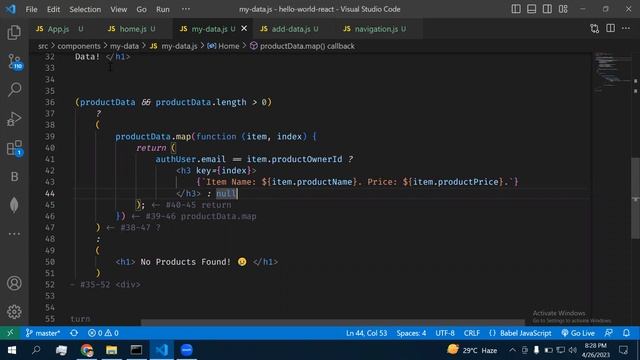The image size is (640, 360).
Task: Click the VS Code logo icon in the title bar
Action: [11, 9]
